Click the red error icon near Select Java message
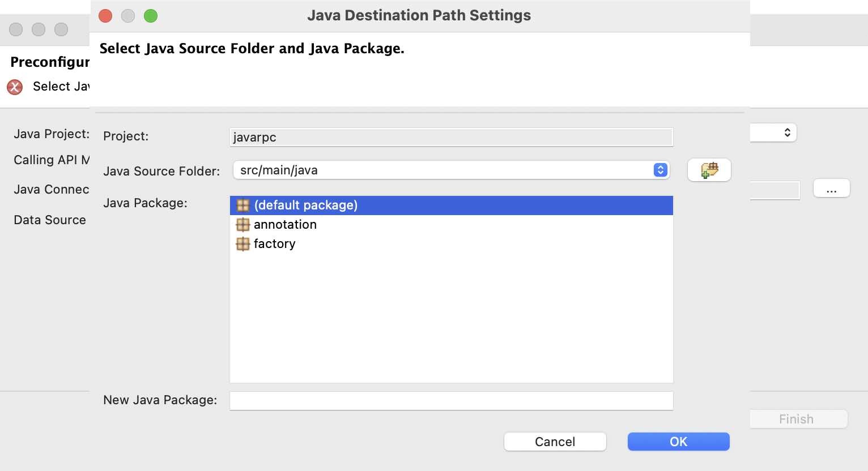Screen dimensions: 868x471 [x=14, y=87]
